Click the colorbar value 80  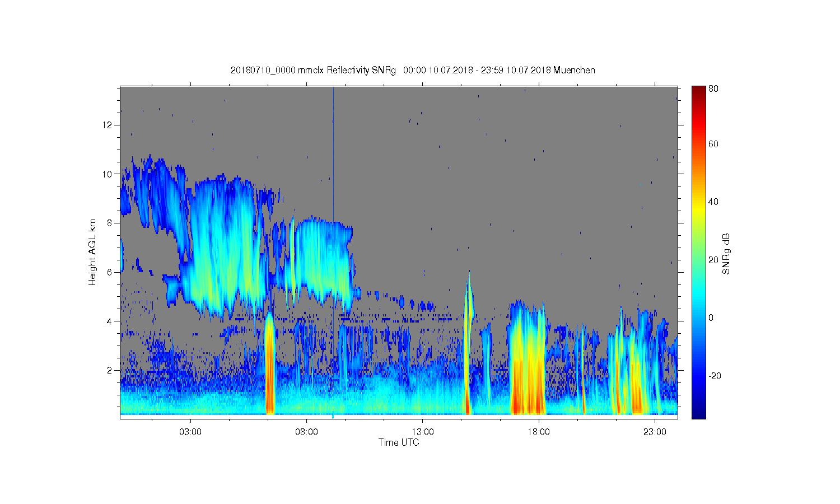(713, 88)
